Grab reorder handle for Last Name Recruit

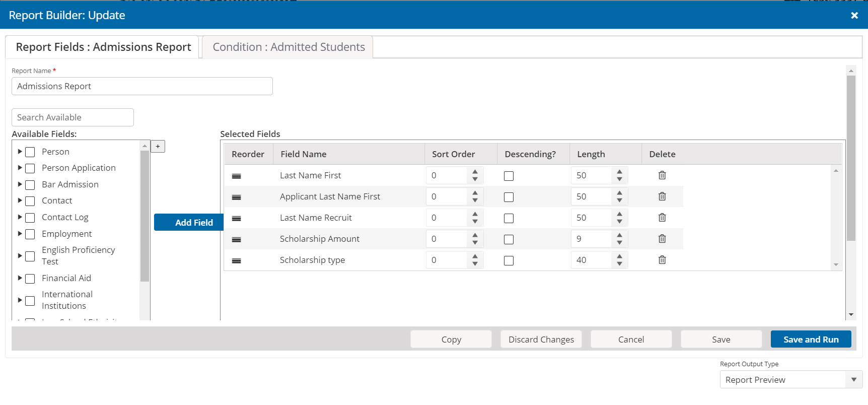pyautogui.click(x=236, y=218)
